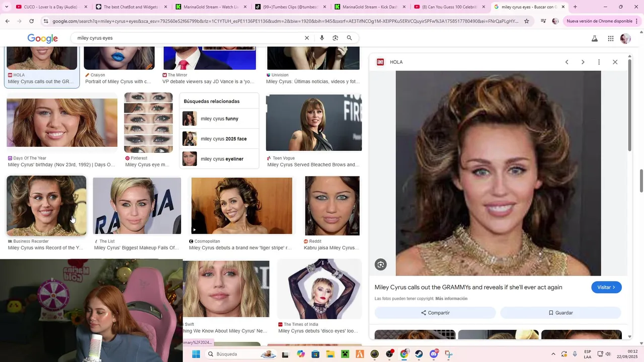Viewport: 644px width, 362px height.
Task: Select related search miley cyrus 2025 face
Action: [219, 139]
